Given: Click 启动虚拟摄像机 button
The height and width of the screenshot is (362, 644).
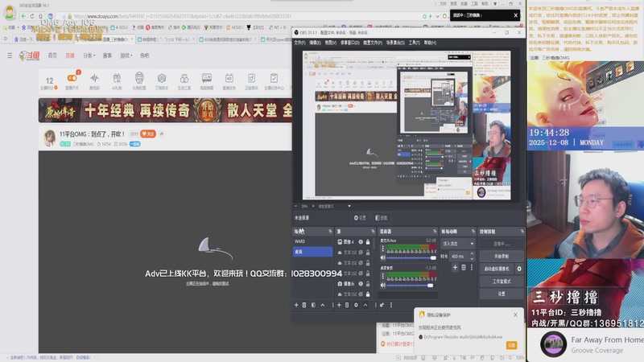Looking at the screenshot, I should (x=497, y=269).
